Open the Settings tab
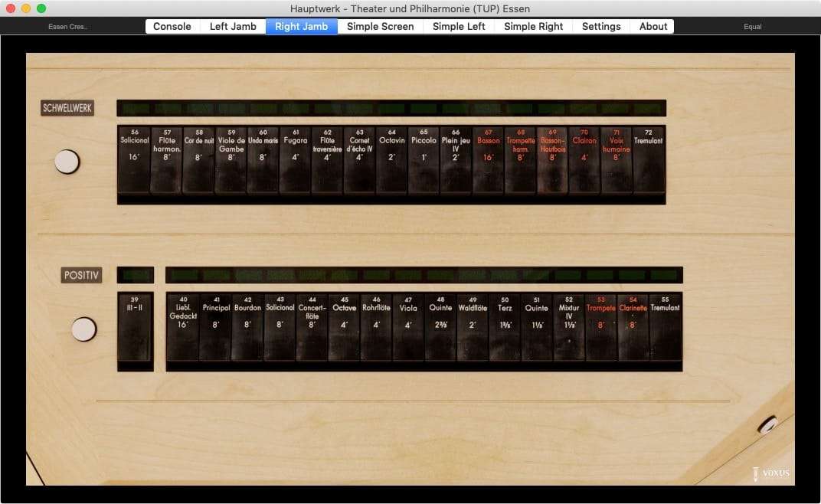The image size is (821, 504). click(601, 26)
